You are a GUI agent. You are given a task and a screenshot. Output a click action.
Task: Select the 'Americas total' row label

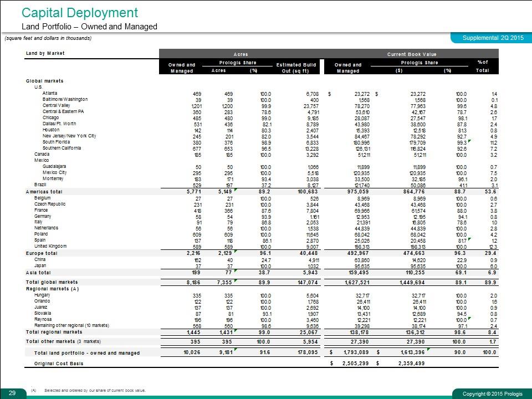(x=44, y=192)
